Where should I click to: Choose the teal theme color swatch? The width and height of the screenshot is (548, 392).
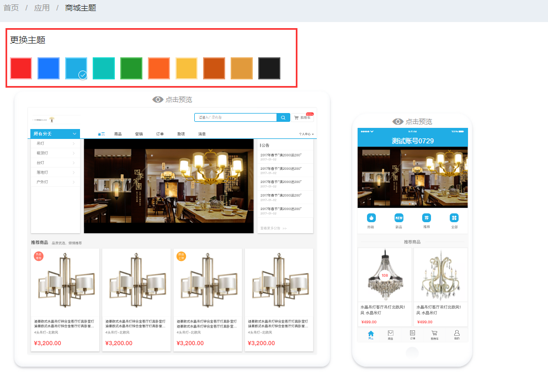click(x=104, y=68)
